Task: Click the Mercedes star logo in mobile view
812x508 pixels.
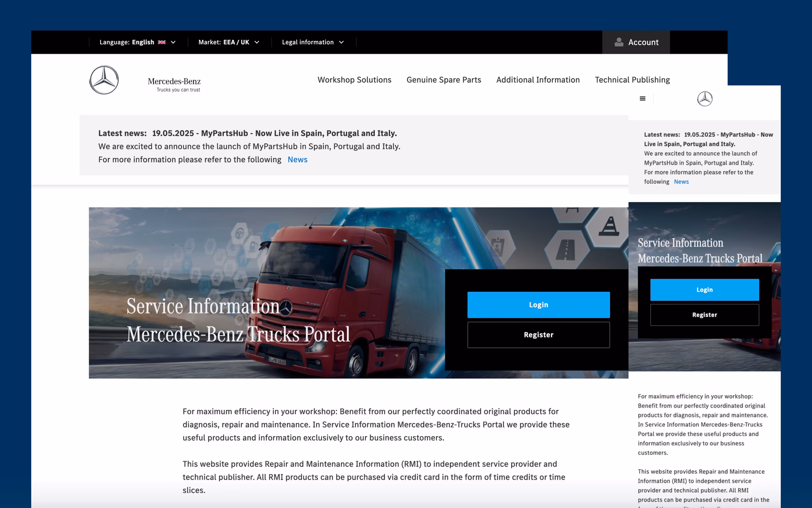Action: tap(705, 99)
